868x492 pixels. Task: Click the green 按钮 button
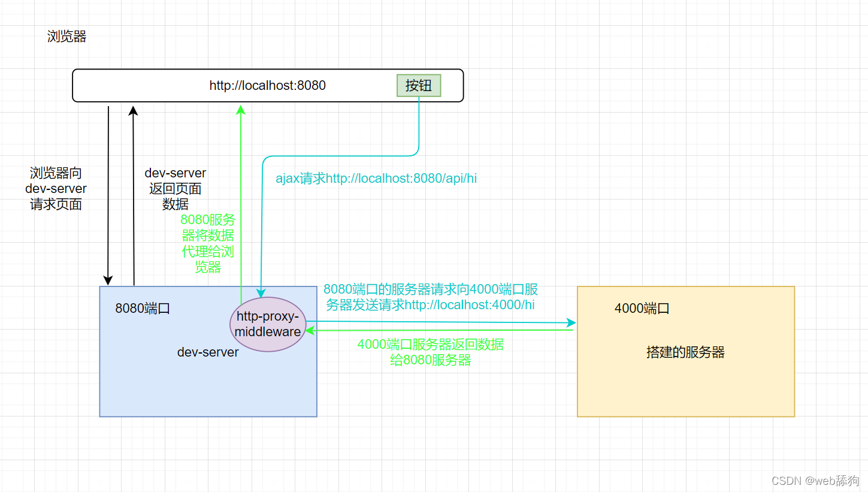pyautogui.click(x=419, y=85)
